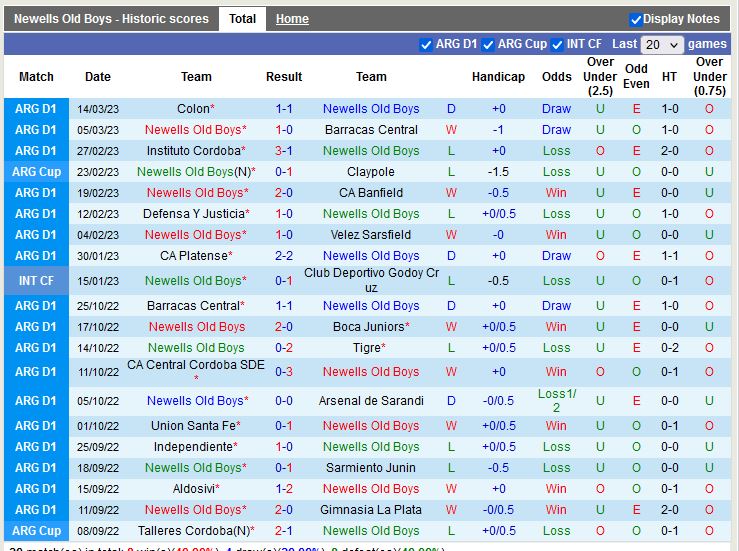Select the Odd Even column header
This screenshot has width=739, height=551.
[636, 76]
